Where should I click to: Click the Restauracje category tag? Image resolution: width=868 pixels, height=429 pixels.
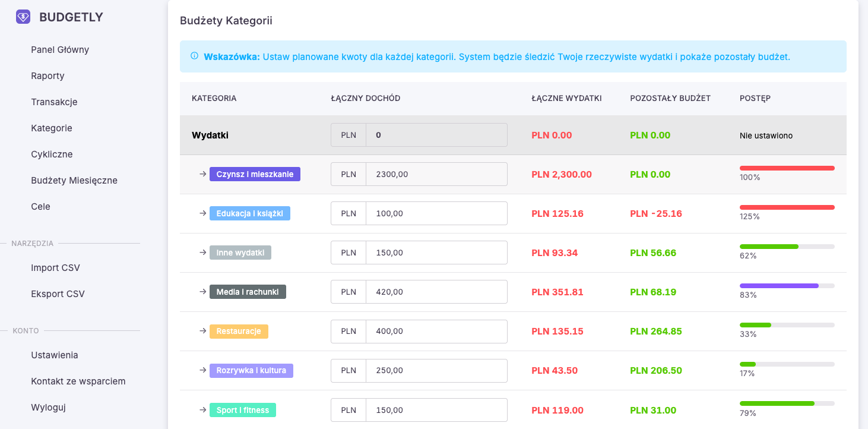point(239,331)
